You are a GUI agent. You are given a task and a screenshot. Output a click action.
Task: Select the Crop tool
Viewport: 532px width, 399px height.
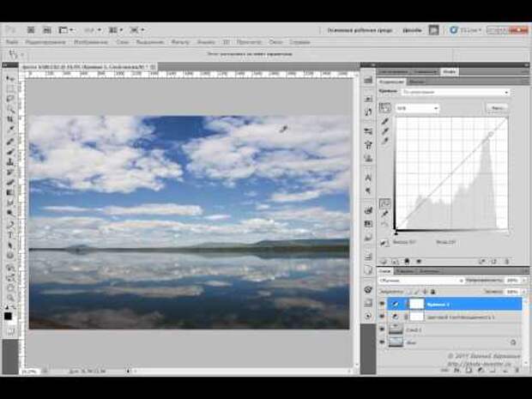(x=10, y=119)
